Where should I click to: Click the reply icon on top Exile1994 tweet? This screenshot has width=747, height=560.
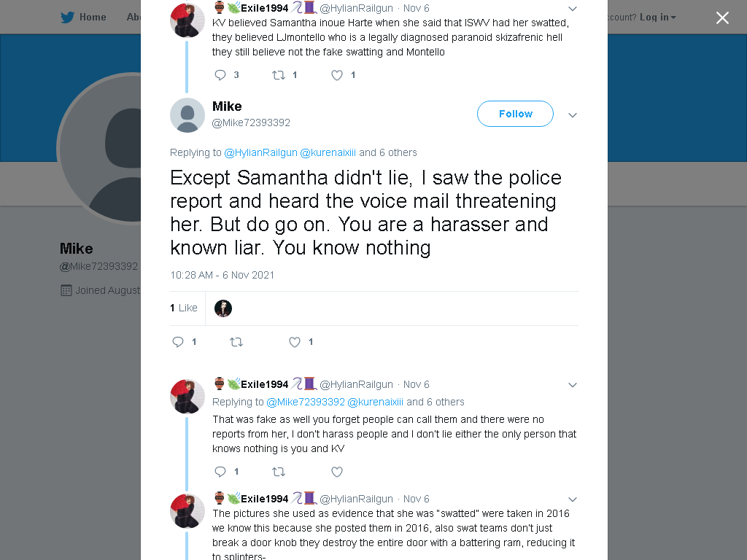click(220, 75)
